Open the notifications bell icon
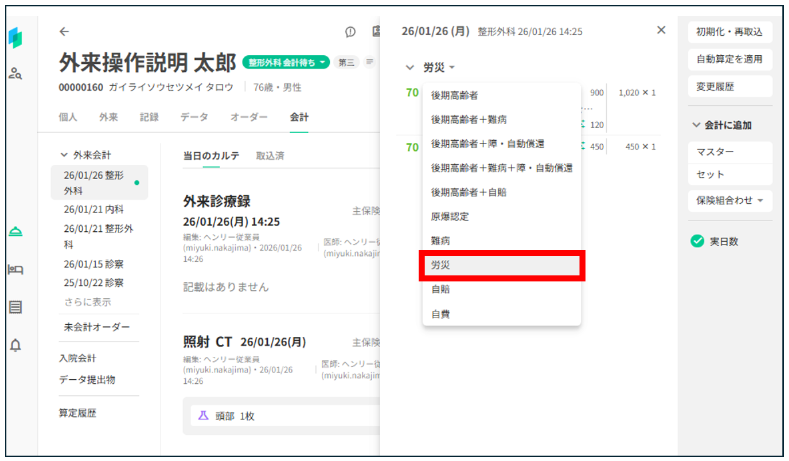This screenshot has width=789, height=461. click(16, 345)
